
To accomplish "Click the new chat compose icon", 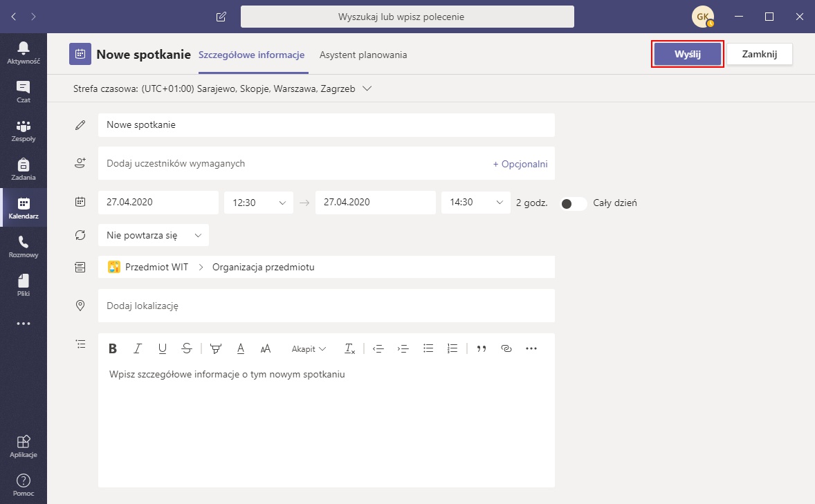I will (221, 17).
